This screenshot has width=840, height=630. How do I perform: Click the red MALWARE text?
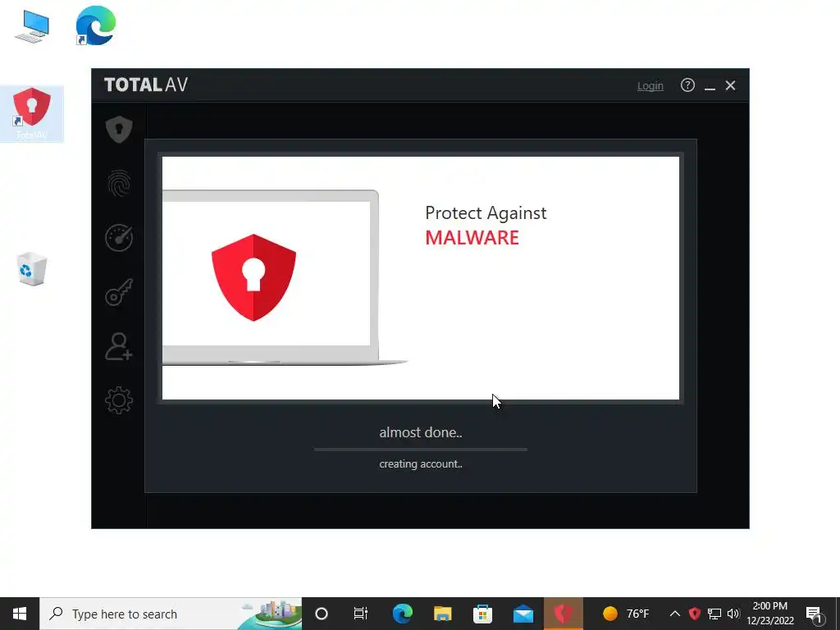coord(472,238)
